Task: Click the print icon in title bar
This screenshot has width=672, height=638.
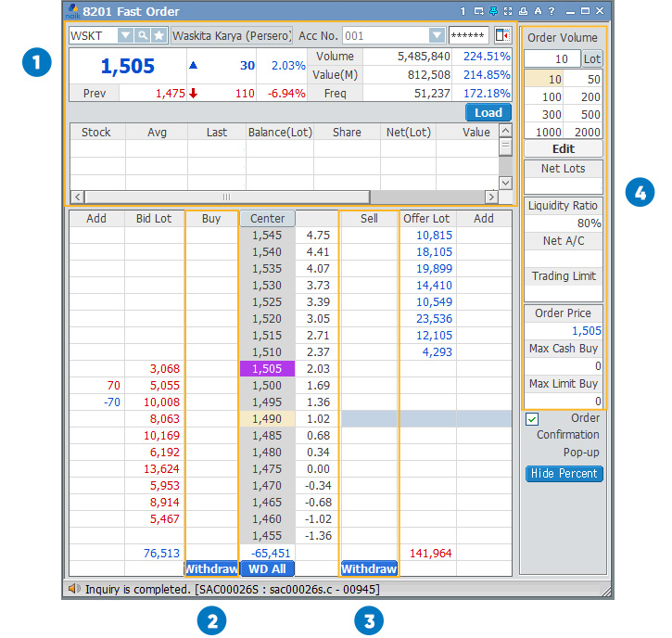Action: (524, 12)
